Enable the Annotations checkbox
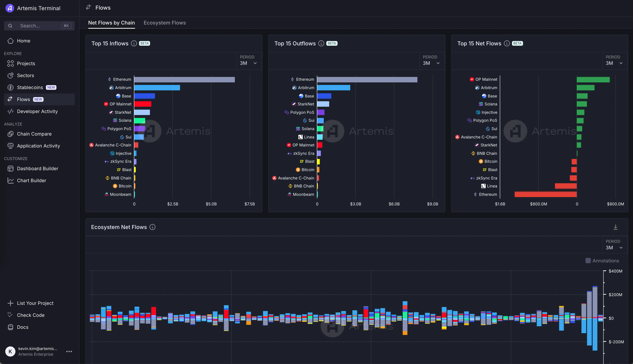The width and height of the screenshot is (633, 364). [x=588, y=261]
